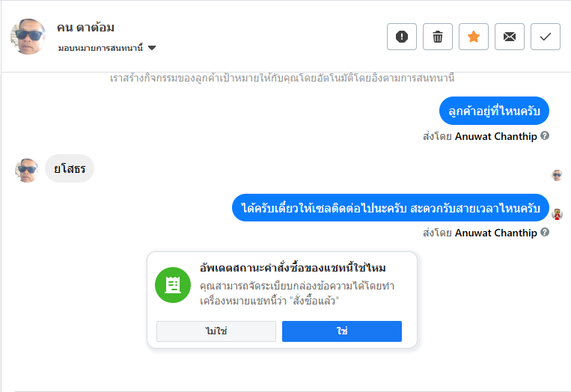571x392 pixels.
Task: Click the small red sender avatar icon
Action: tap(557, 214)
